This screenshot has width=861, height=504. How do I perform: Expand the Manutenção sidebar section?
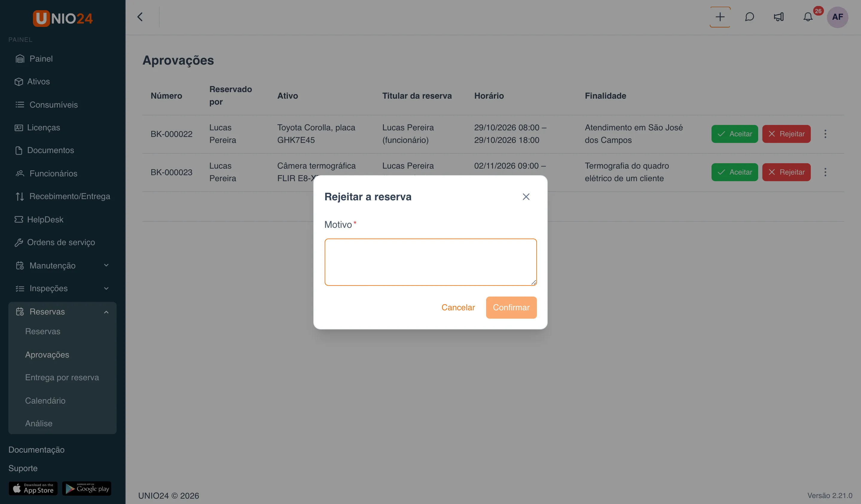[x=62, y=265]
